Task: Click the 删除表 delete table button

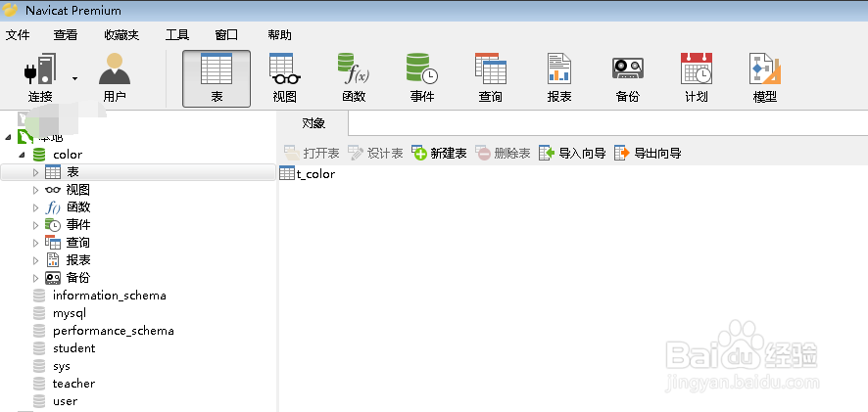Action: (x=504, y=154)
